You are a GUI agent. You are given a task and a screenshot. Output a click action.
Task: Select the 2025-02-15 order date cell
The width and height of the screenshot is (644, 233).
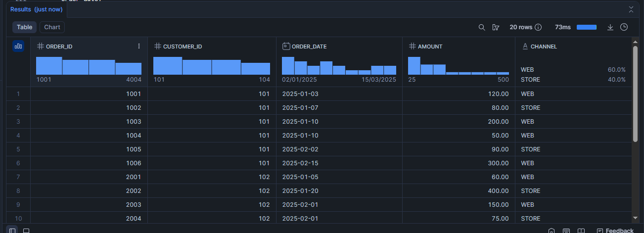[299, 163]
